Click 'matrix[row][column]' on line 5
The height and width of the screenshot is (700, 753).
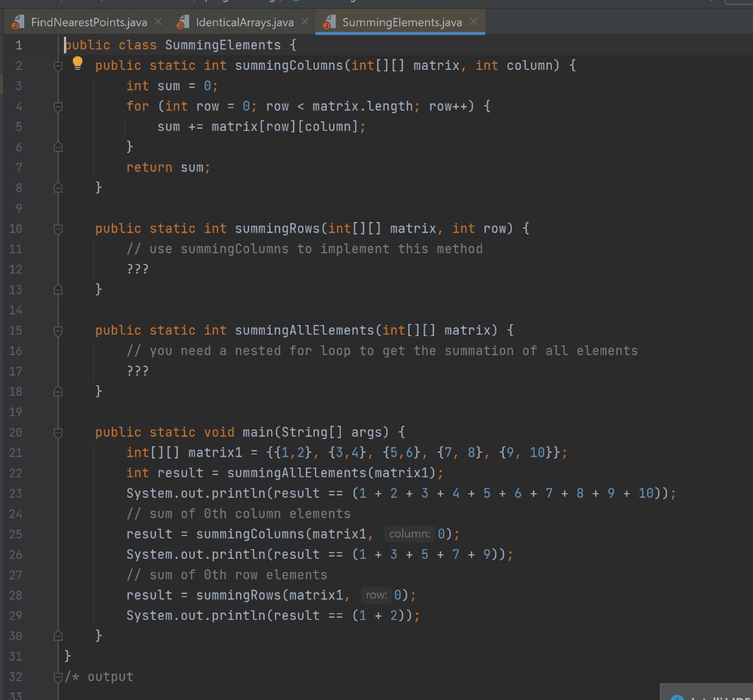click(285, 126)
